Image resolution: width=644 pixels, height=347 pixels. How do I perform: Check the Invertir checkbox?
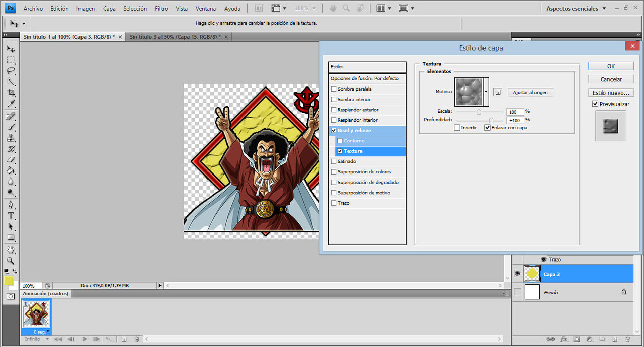click(x=457, y=128)
